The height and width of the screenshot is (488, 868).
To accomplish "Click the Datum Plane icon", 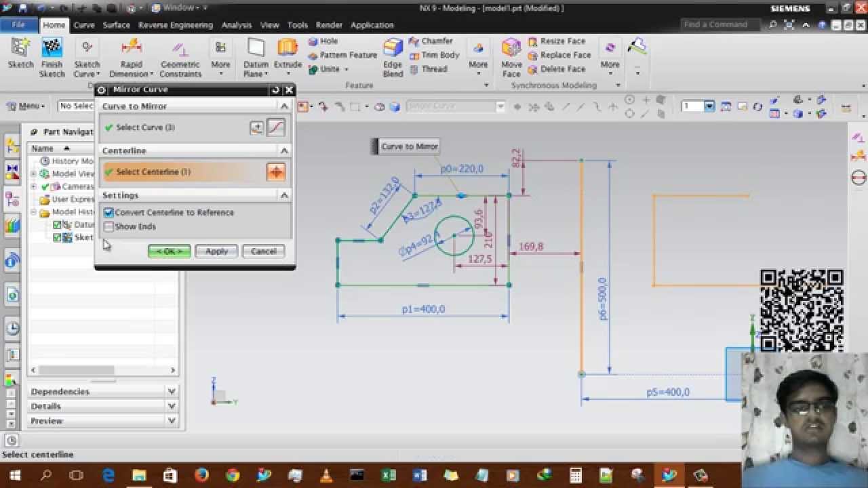I will point(256,47).
